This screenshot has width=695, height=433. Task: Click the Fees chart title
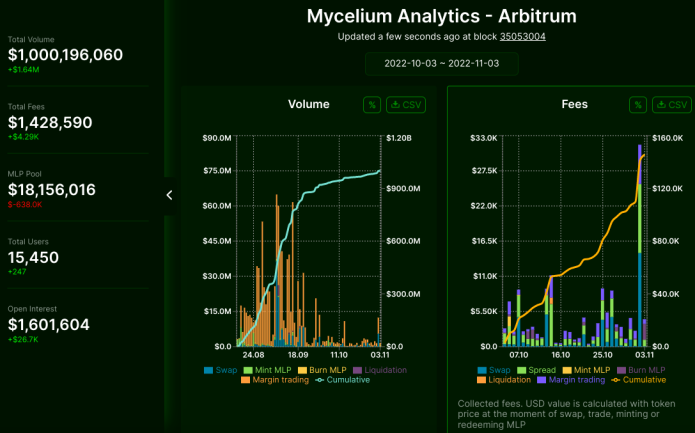pos(574,105)
